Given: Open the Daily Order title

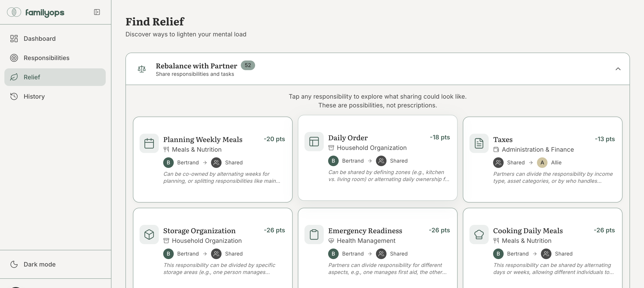Looking at the screenshot, I should [x=348, y=138].
